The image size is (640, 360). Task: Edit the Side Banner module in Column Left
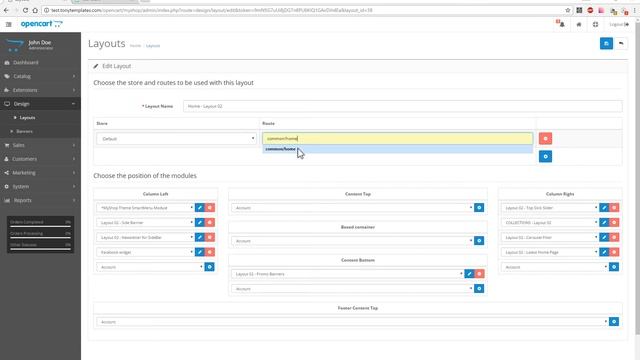pos(200,222)
